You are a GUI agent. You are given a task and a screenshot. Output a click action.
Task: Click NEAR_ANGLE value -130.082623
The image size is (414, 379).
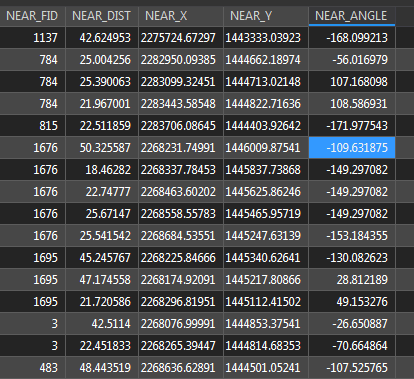point(352,258)
